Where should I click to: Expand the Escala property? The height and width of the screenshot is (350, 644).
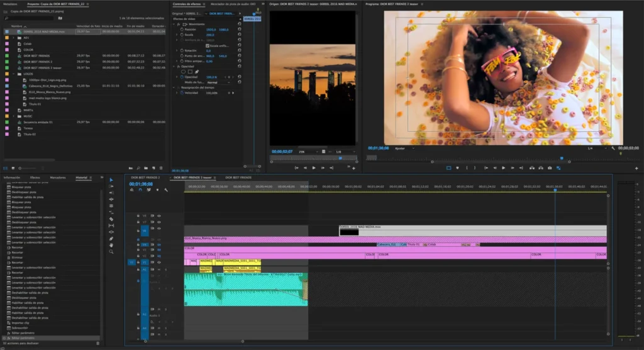[x=177, y=35]
